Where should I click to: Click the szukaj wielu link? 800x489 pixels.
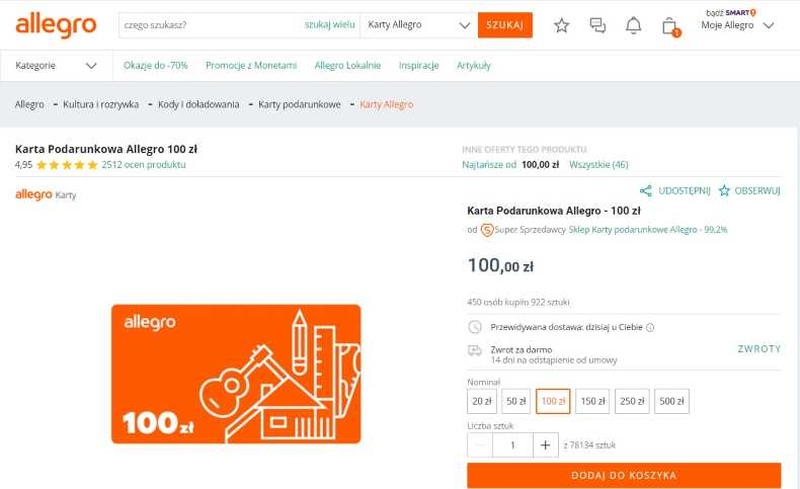coord(330,25)
